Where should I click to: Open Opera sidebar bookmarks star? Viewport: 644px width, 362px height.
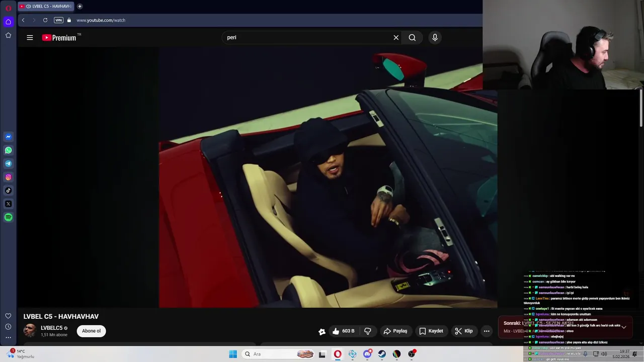tap(8, 35)
